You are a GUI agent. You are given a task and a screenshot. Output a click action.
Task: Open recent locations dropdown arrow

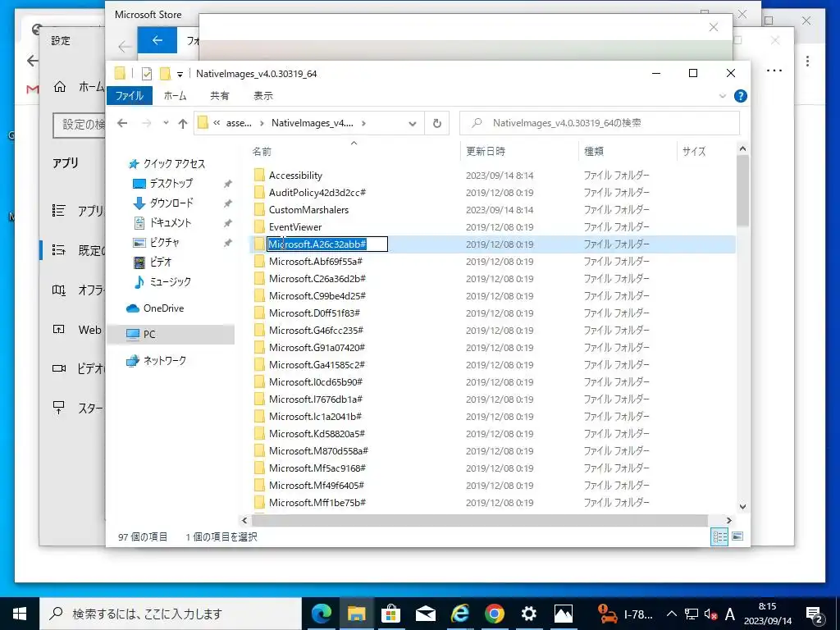[x=166, y=123]
